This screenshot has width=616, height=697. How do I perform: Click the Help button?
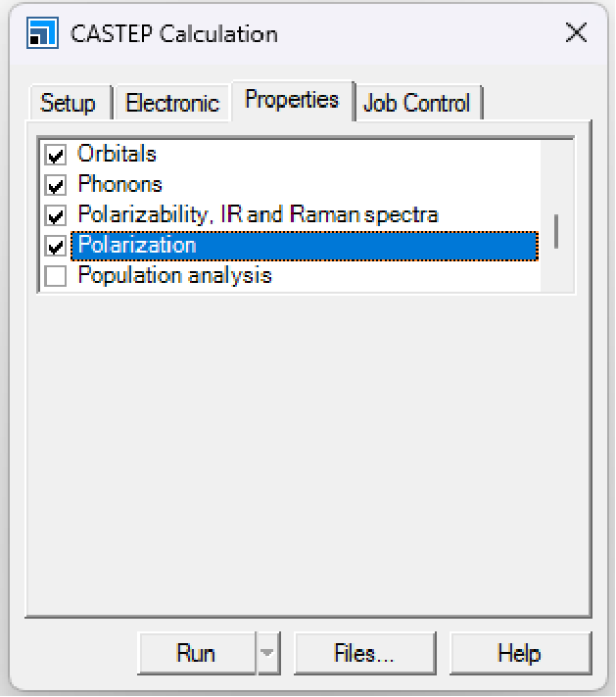pyautogui.click(x=520, y=654)
